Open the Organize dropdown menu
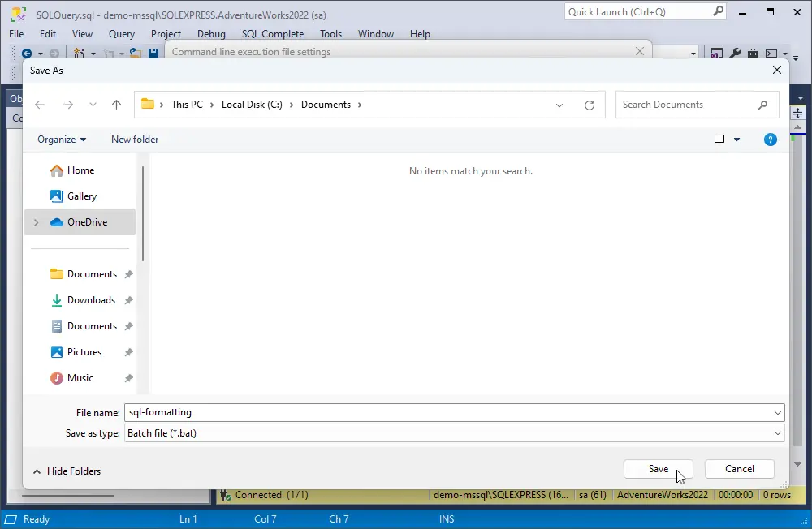This screenshot has width=812, height=529. pyautogui.click(x=62, y=140)
